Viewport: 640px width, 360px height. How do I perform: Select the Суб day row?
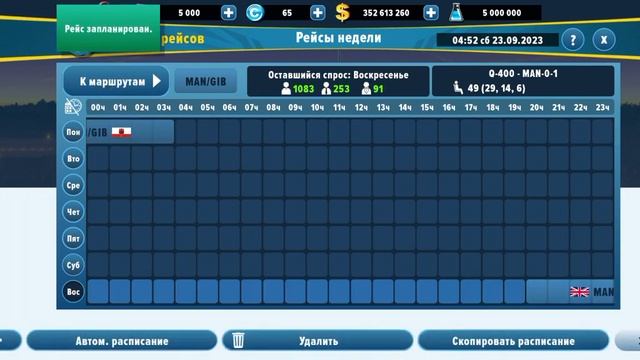tap(73, 265)
